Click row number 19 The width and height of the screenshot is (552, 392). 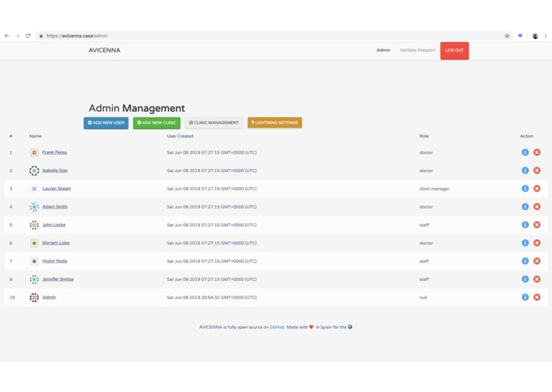tap(12, 298)
